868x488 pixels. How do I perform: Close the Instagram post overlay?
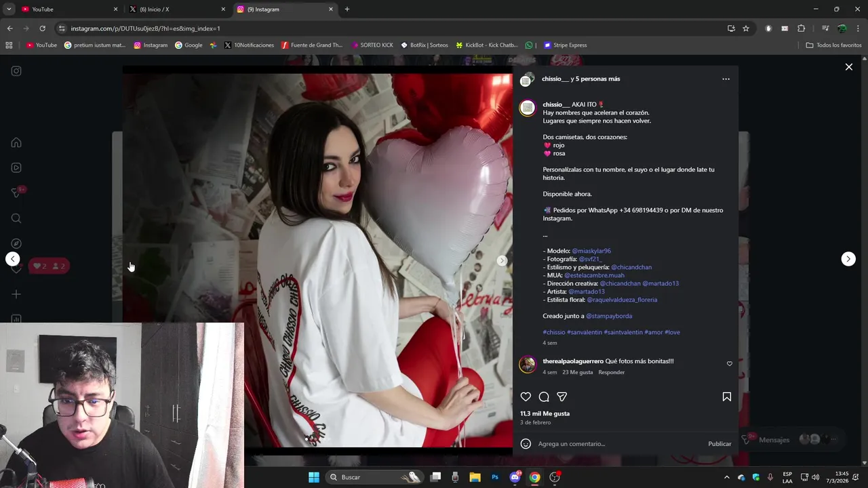848,67
